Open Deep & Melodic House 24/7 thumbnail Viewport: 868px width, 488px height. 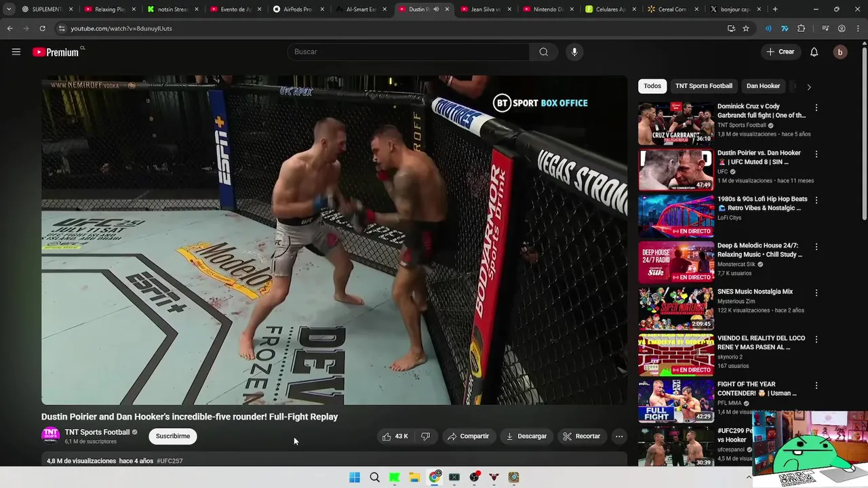676,262
